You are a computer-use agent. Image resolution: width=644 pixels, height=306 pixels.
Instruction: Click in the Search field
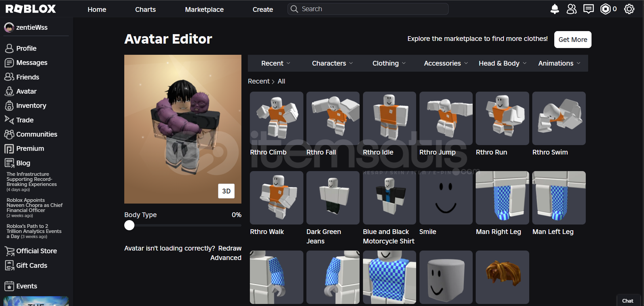point(368,9)
